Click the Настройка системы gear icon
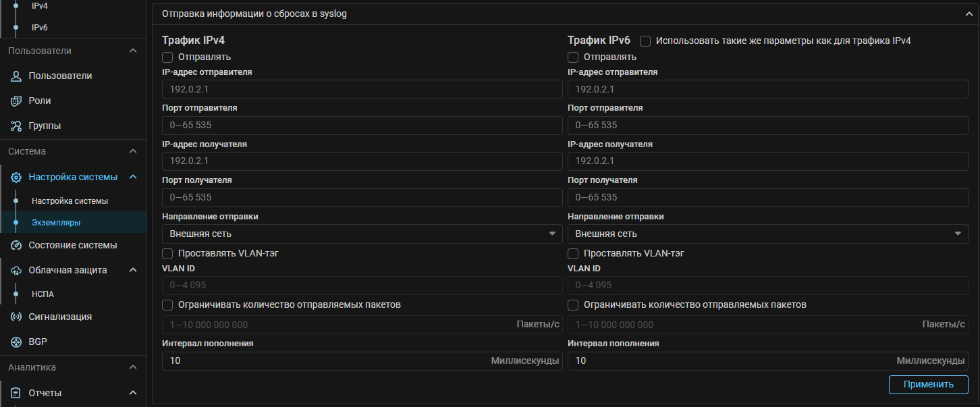This screenshot has width=980, height=407. (x=17, y=178)
